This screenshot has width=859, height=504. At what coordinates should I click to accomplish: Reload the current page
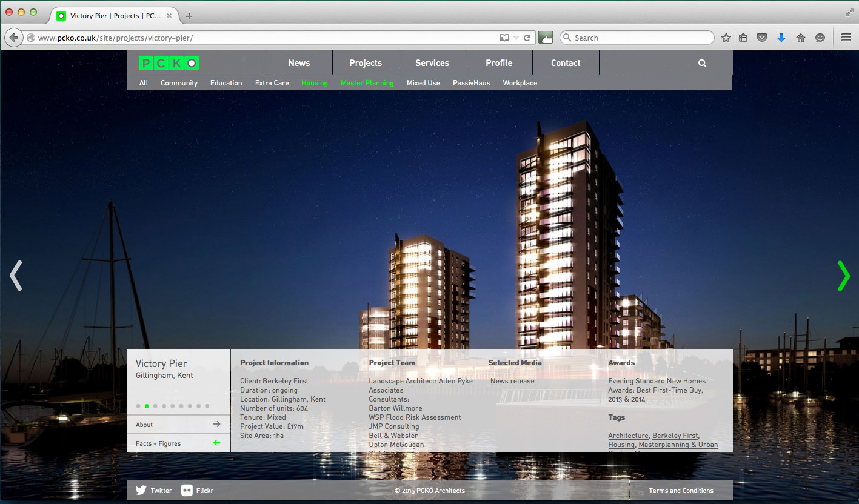[x=527, y=38]
